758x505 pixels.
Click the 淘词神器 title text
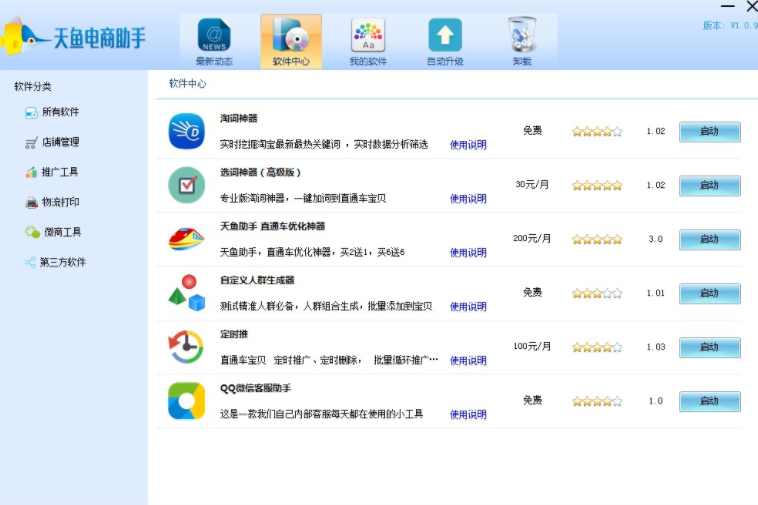point(239,118)
